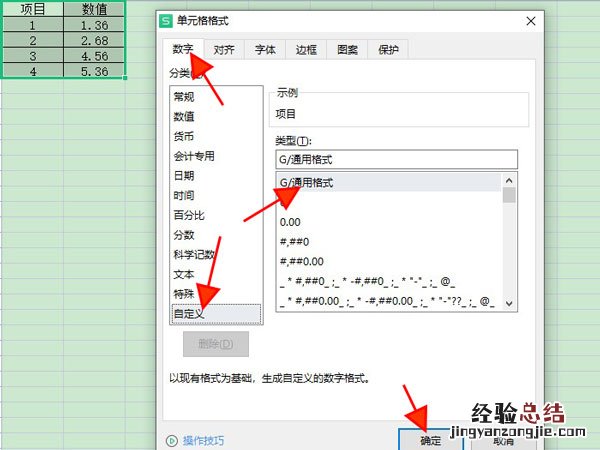Open the 字体 tab
Image resolution: width=600 pixels, height=450 pixels.
click(265, 48)
